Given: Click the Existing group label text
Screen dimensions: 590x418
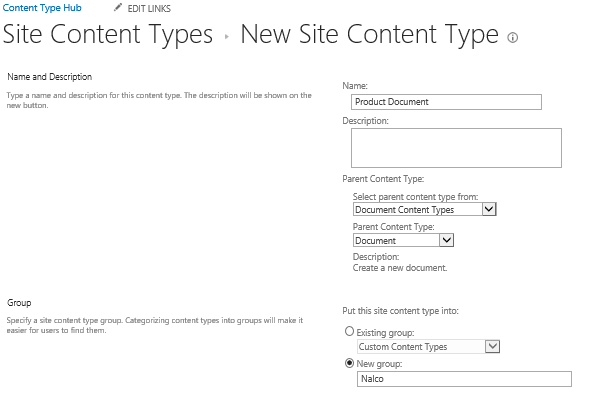Looking at the screenshot, I should coord(385,333).
